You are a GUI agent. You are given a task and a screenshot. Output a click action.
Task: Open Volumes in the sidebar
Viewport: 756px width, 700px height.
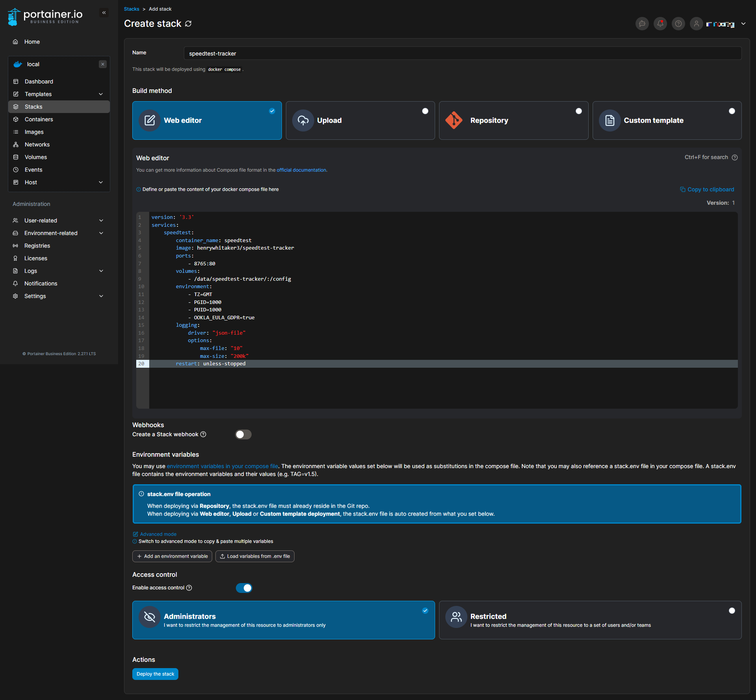click(x=59, y=157)
